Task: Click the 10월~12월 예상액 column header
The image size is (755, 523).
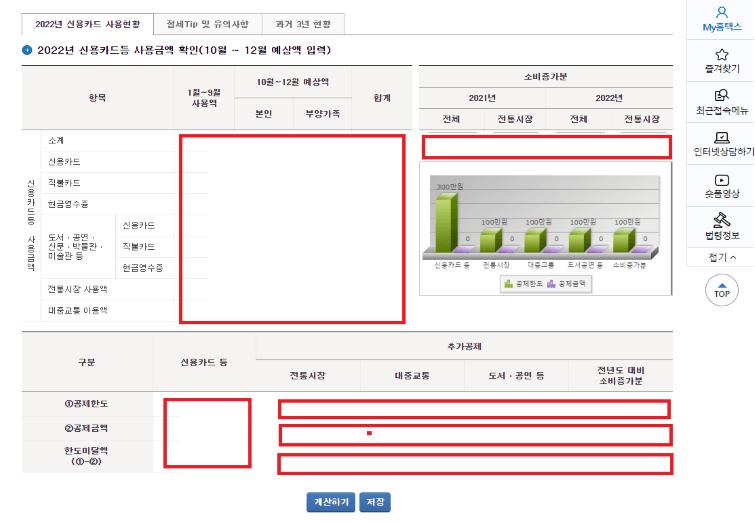Action: pos(293,82)
